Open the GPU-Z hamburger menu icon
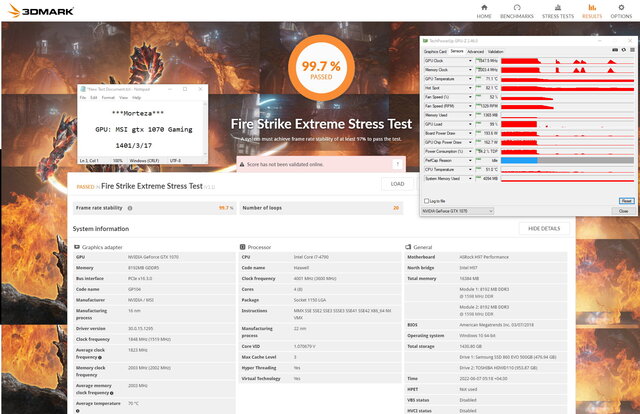 [632, 50]
